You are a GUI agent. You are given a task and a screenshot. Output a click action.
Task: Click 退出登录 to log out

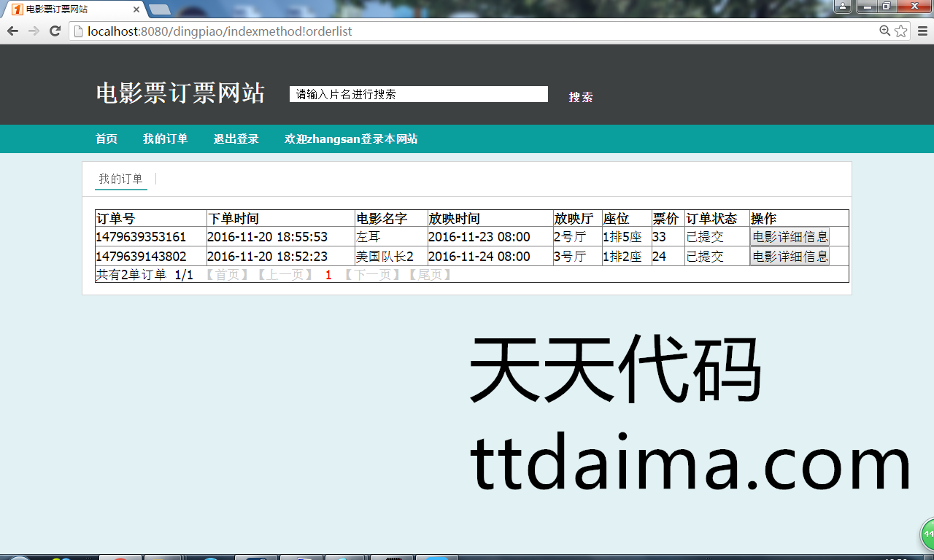point(236,139)
